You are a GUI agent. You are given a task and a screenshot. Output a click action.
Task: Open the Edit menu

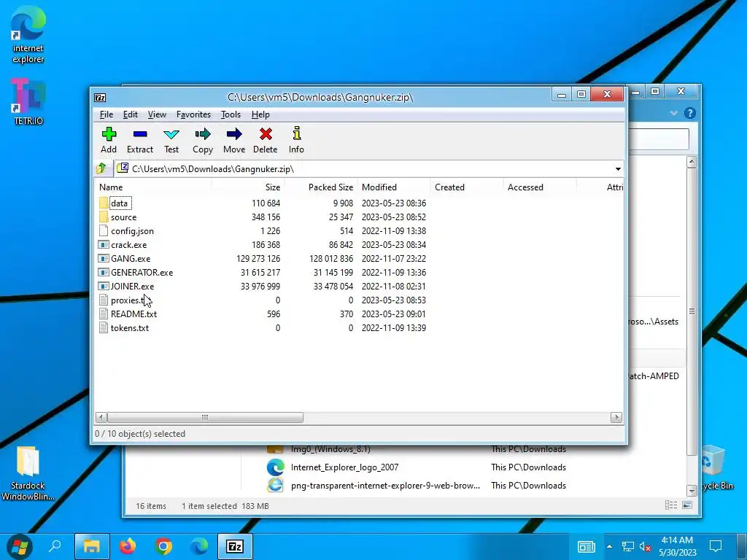[x=130, y=114]
